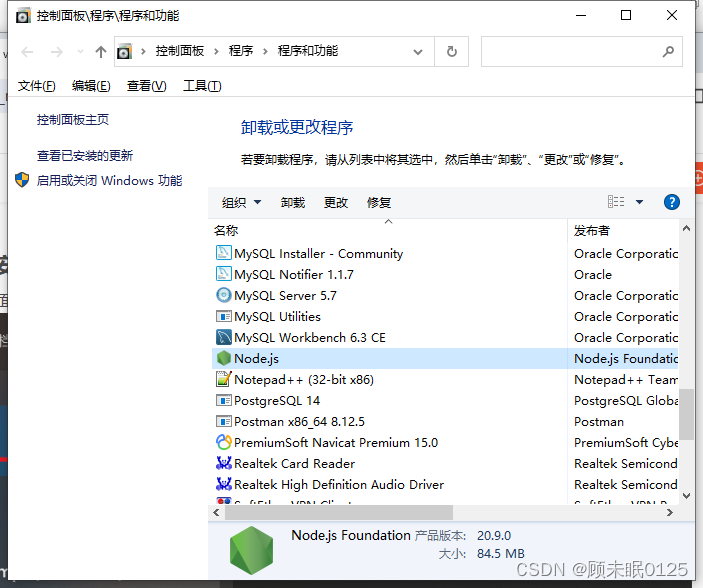The image size is (703, 588).
Task: Click the 控制面板 breadcrumb in address bar
Action: coord(180,51)
